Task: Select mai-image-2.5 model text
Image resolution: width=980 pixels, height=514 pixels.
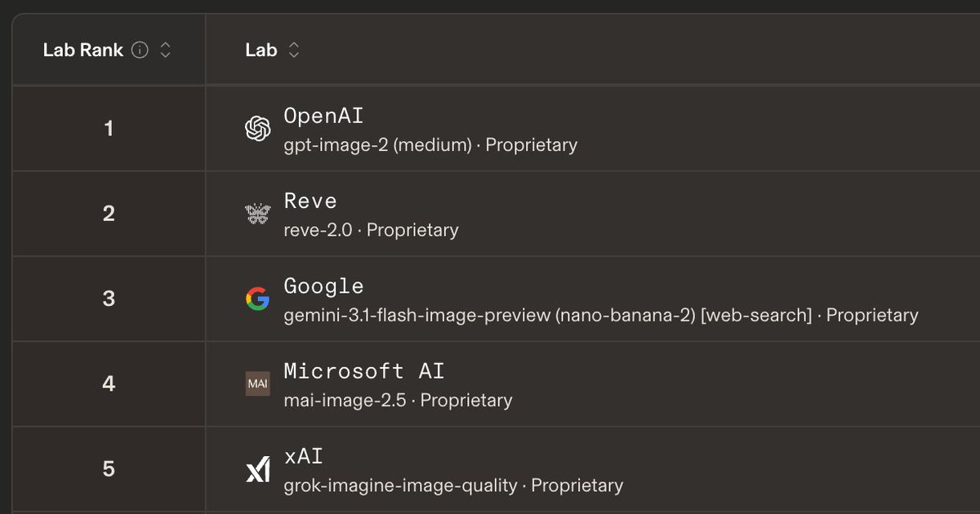Action: pyautogui.click(x=345, y=400)
